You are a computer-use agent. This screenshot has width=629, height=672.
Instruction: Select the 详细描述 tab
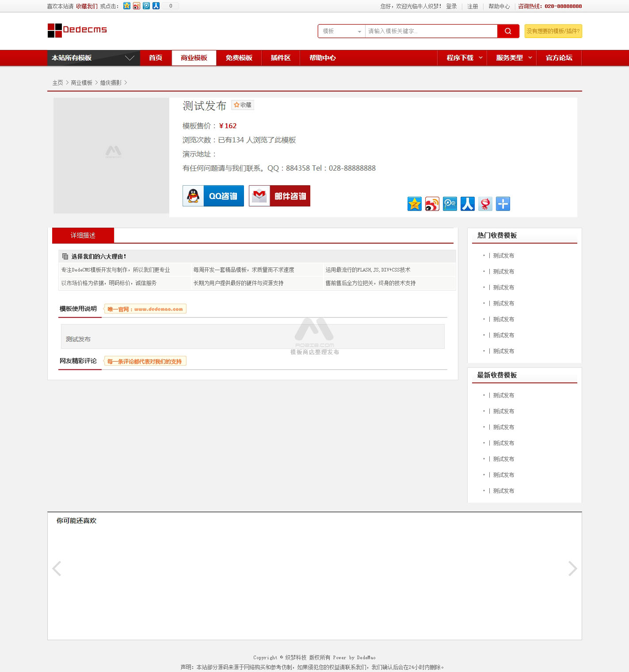83,235
